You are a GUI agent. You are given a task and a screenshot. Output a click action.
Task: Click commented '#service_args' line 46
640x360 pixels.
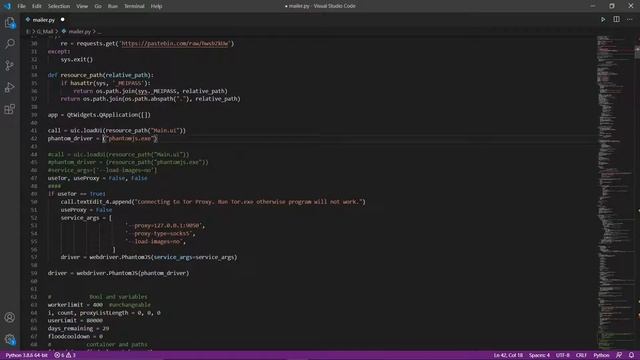tap(102, 170)
